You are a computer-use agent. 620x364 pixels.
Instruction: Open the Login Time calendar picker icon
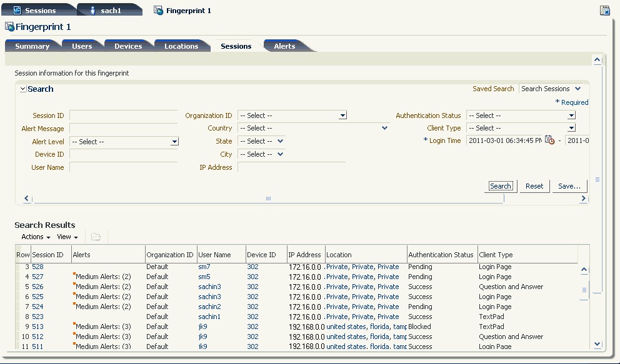click(x=549, y=140)
